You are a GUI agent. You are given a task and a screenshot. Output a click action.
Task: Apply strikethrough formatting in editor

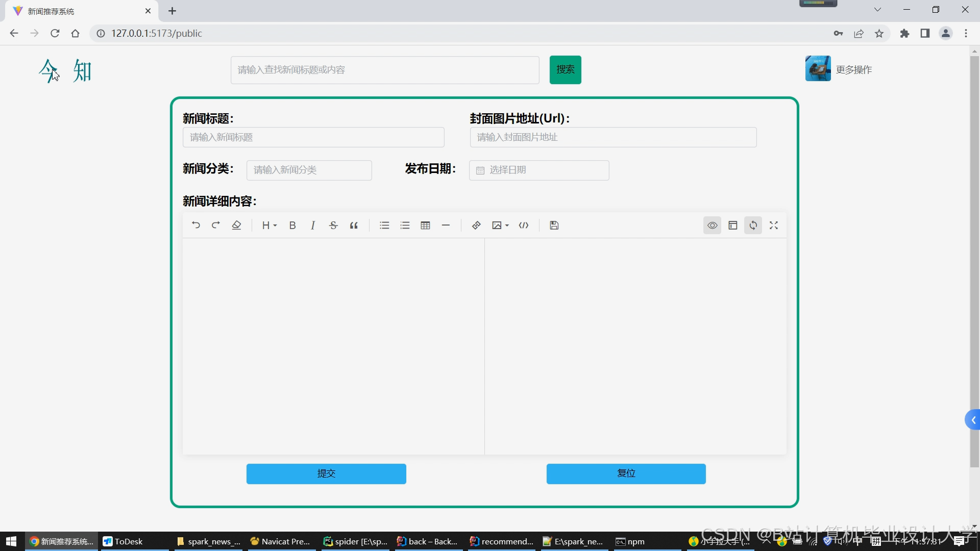[x=333, y=225]
